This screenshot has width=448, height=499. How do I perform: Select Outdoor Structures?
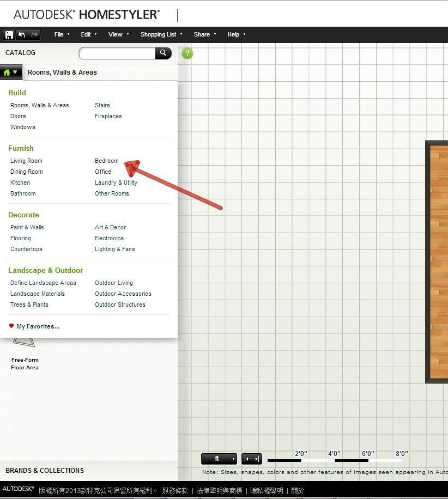coord(120,305)
